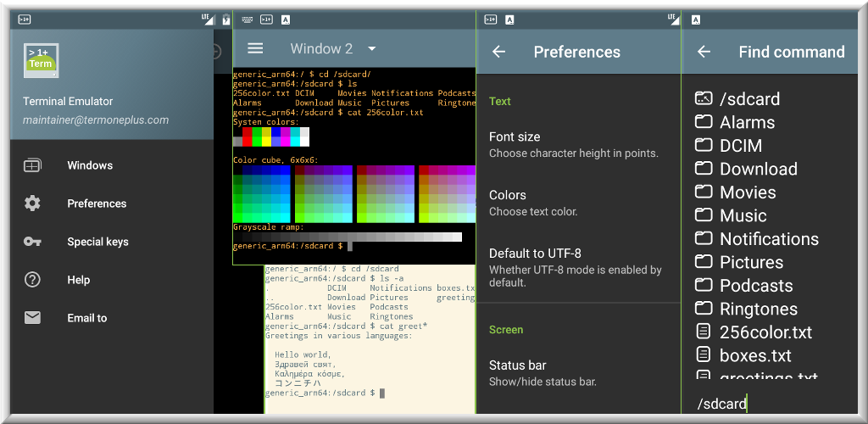
Task: Click the Podcasts folder icon
Action: 703,285
